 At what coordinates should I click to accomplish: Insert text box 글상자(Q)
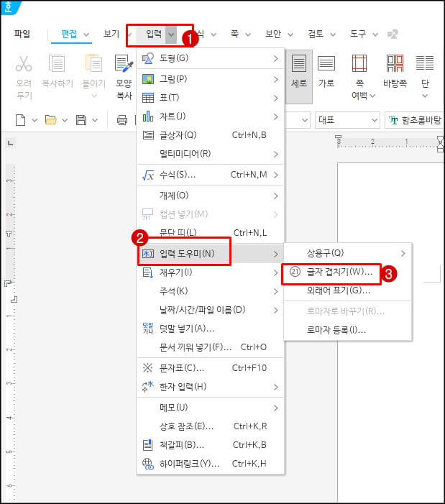tap(211, 135)
